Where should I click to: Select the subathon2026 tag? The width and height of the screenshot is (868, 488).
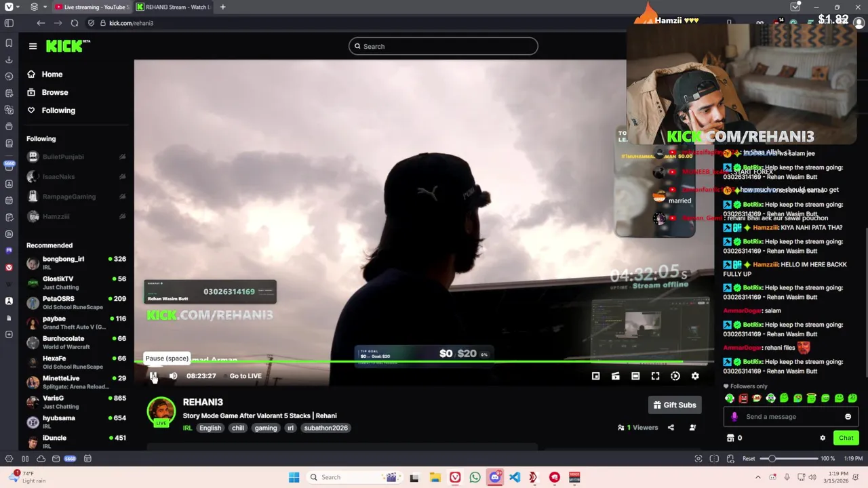pos(326,428)
